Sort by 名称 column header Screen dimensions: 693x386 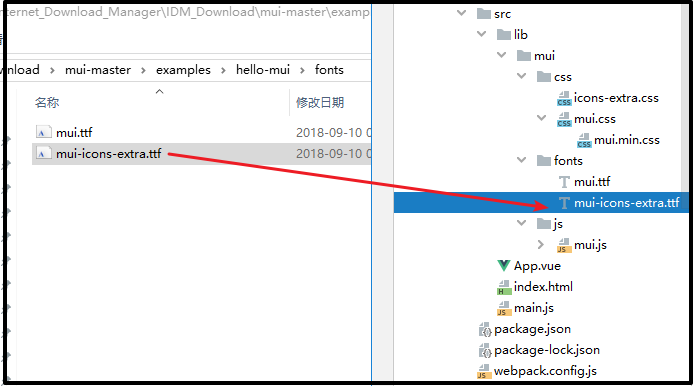[46, 103]
